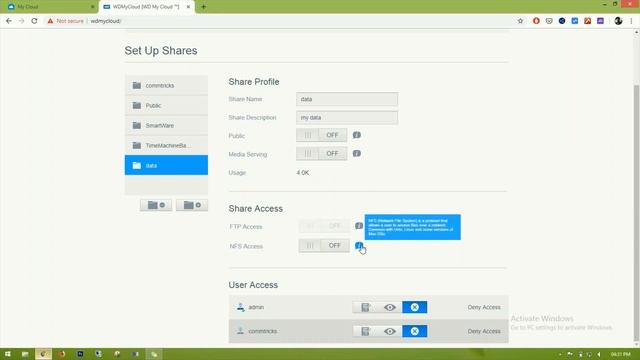
Task: Open File Explorer from taskbar
Action: (25, 354)
